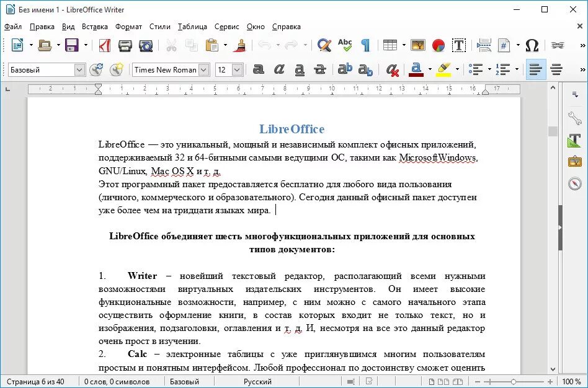The image size is (588, 388).
Task: Insert an image icon
Action: click(418, 45)
